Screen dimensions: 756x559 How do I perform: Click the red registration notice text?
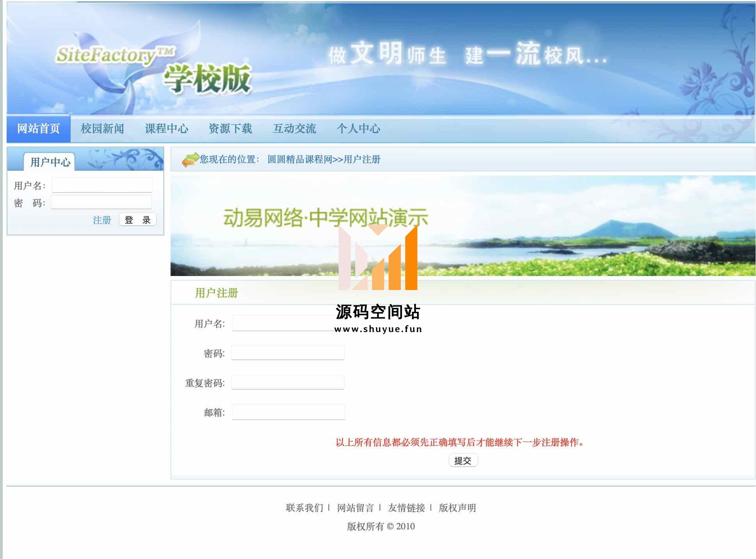click(460, 442)
